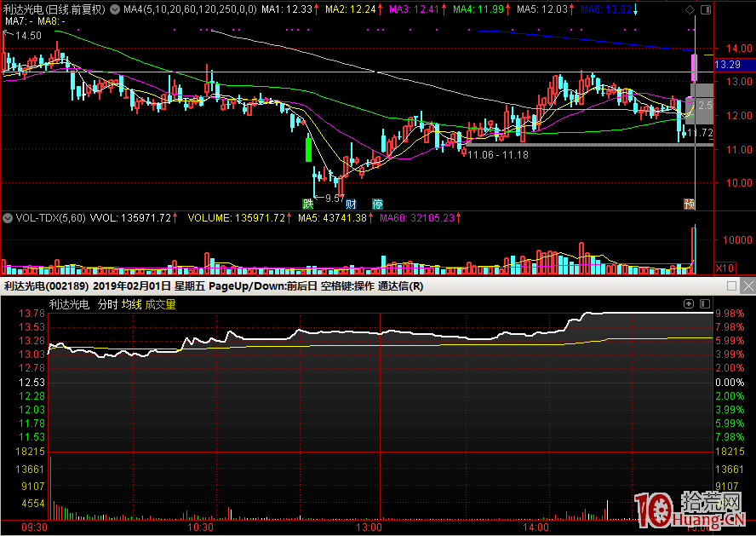Image resolution: width=756 pixels, height=536 pixels.
Task: Toggle the 成交量 volume display
Action: pyautogui.click(x=161, y=304)
